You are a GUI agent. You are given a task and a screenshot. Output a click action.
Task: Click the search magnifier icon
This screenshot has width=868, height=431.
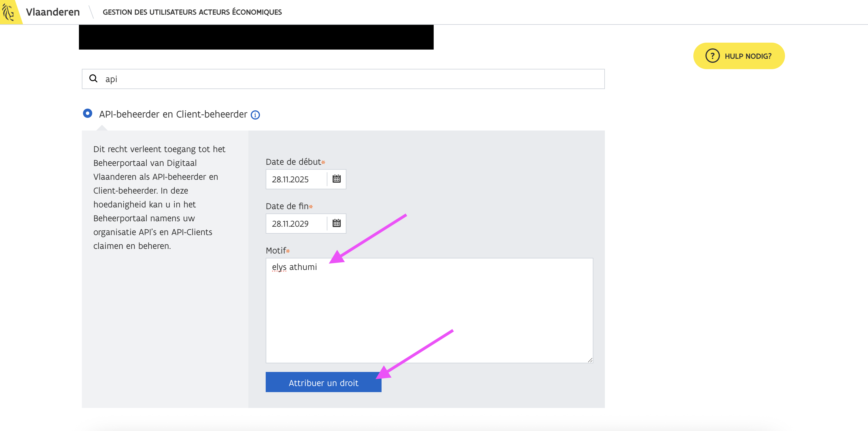click(93, 79)
